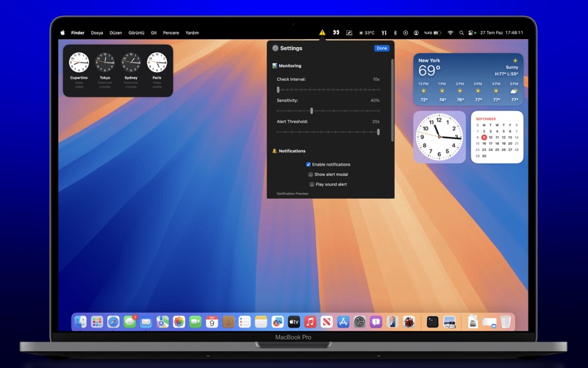Open App Store from the dock
Image resolution: width=588 pixels, height=368 pixels.
(343, 322)
